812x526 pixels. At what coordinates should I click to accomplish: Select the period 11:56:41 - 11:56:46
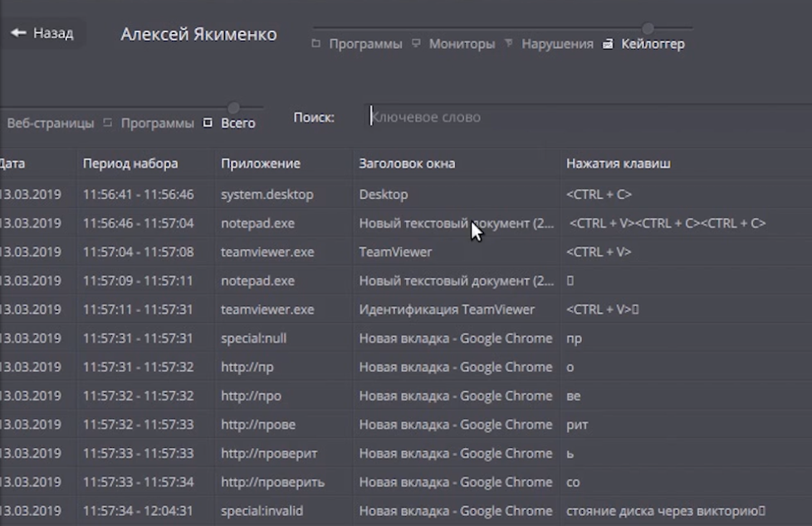click(x=139, y=195)
